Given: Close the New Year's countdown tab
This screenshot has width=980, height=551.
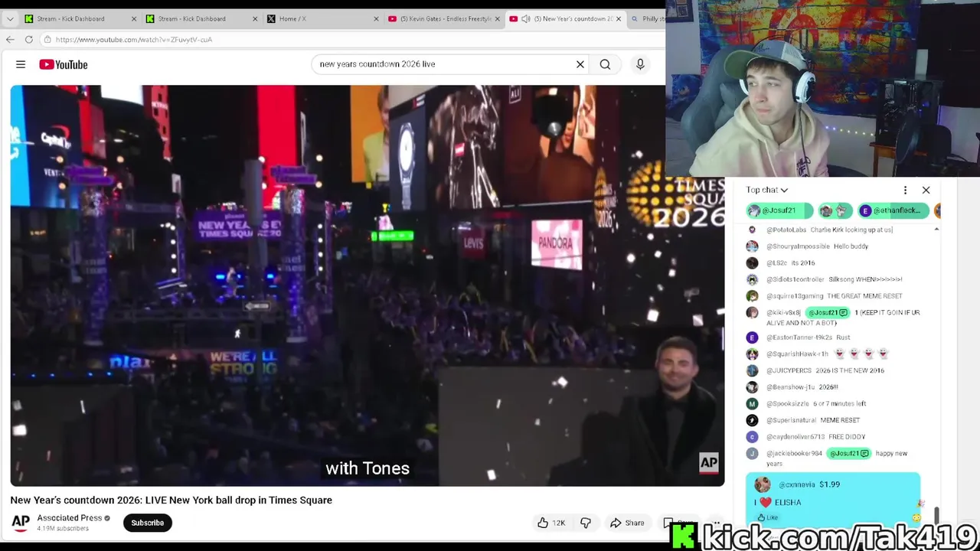Looking at the screenshot, I should (x=619, y=18).
